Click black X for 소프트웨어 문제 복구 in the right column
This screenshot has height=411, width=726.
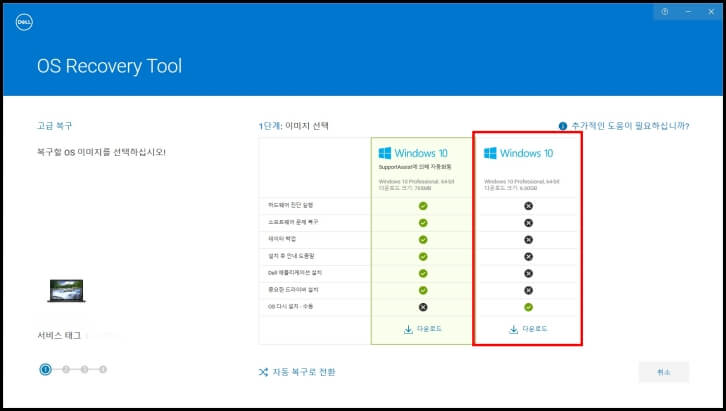point(528,223)
